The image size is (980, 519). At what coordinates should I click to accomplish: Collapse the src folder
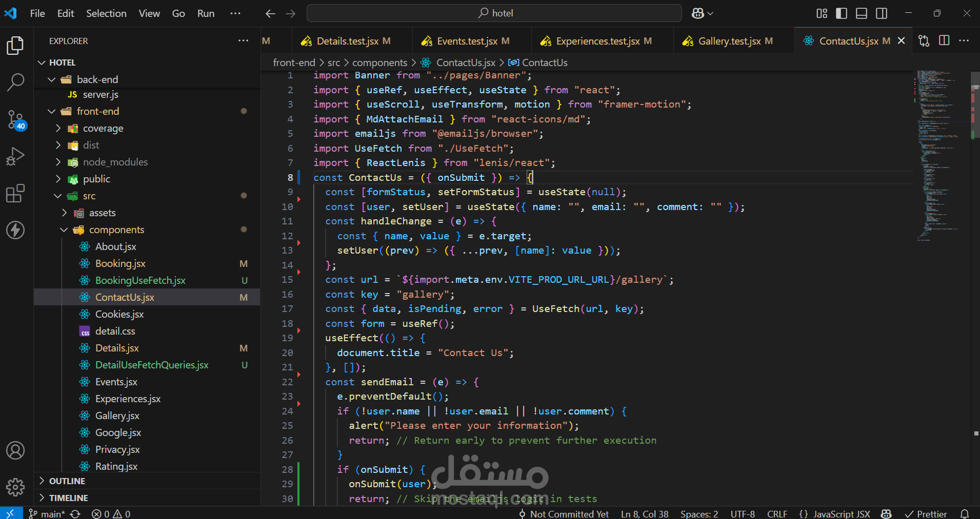pos(58,196)
